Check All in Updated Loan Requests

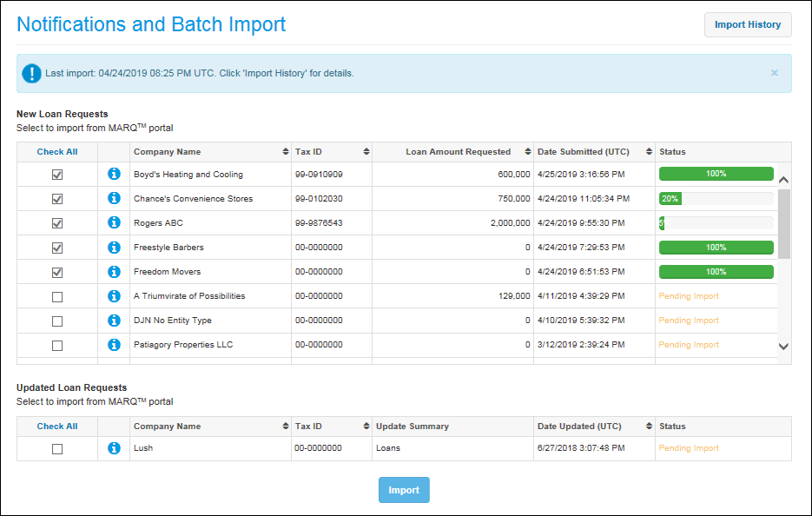click(x=57, y=427)
